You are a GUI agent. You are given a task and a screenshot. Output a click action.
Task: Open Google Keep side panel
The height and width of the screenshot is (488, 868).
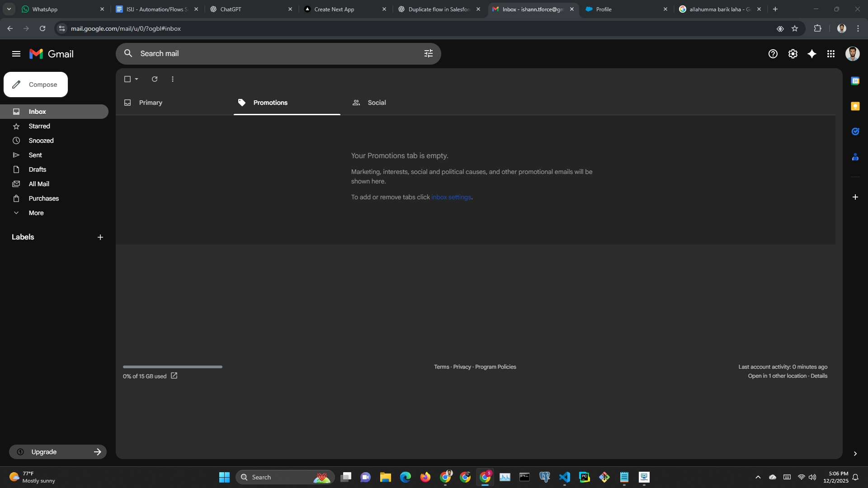855,106
